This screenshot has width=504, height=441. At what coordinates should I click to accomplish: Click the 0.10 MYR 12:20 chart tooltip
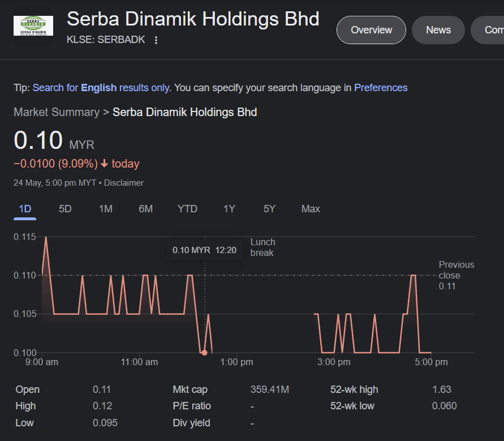(x=204, y=250)
